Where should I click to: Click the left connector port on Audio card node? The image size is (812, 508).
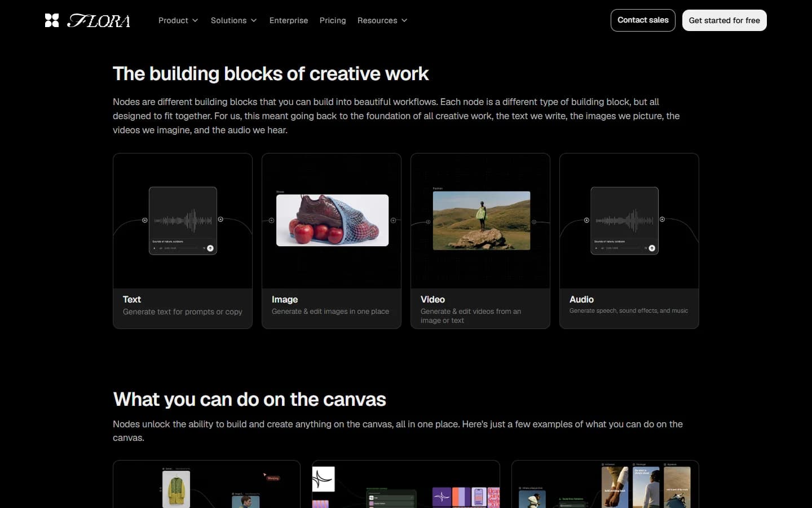pyautogui.click(x=586, y=220)
